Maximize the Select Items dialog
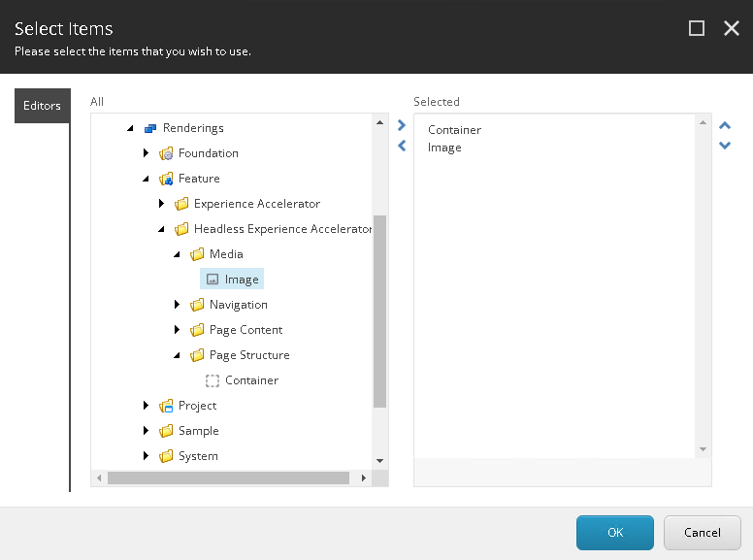The image size is (753, 560). coord(697,28)
